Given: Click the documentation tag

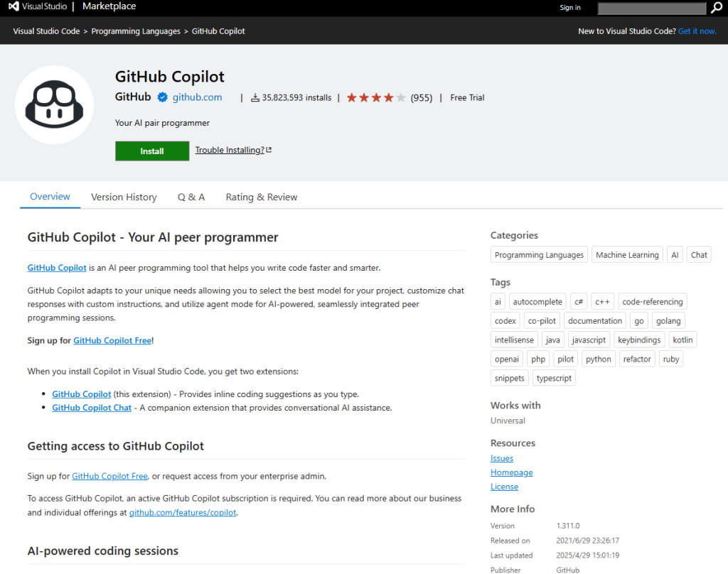Looking at the screenshot, I should pyautogui.click(x=595, y=320).
